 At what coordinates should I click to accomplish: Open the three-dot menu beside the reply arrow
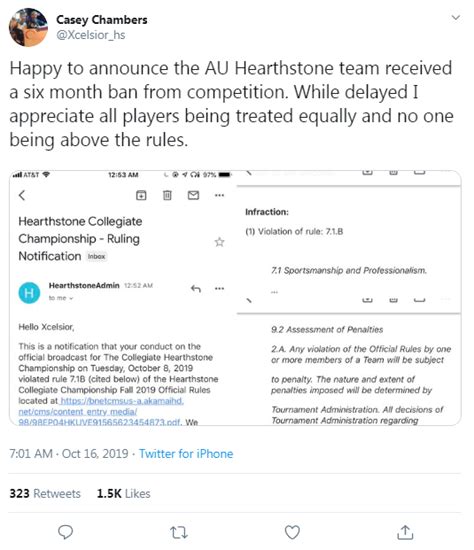tap(219, 289)
